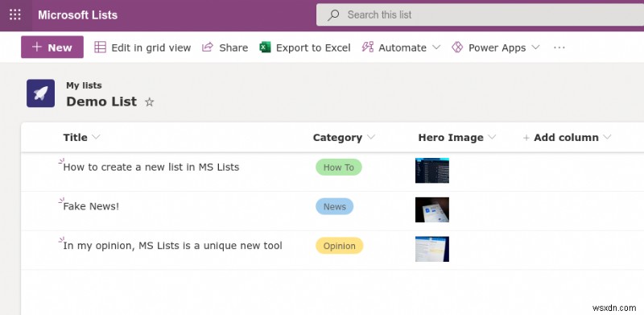Viewport: 644px width, 315px height.
Task: Click the Hero Image column header
Action: 451,137
